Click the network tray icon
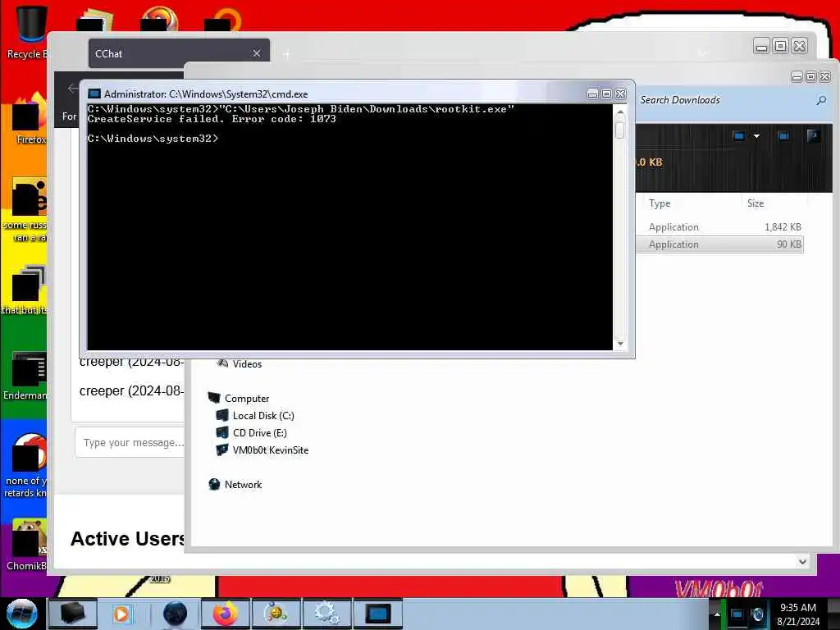840x630 pixels. 737,614
